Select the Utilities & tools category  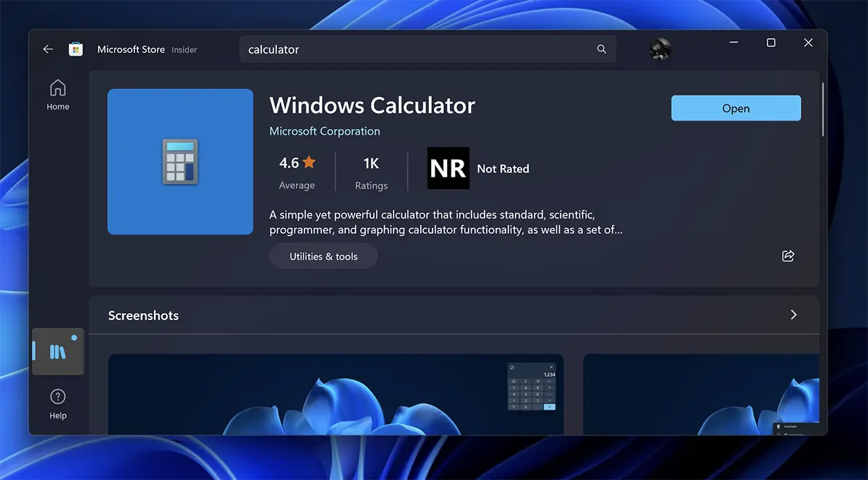[323, 256]
